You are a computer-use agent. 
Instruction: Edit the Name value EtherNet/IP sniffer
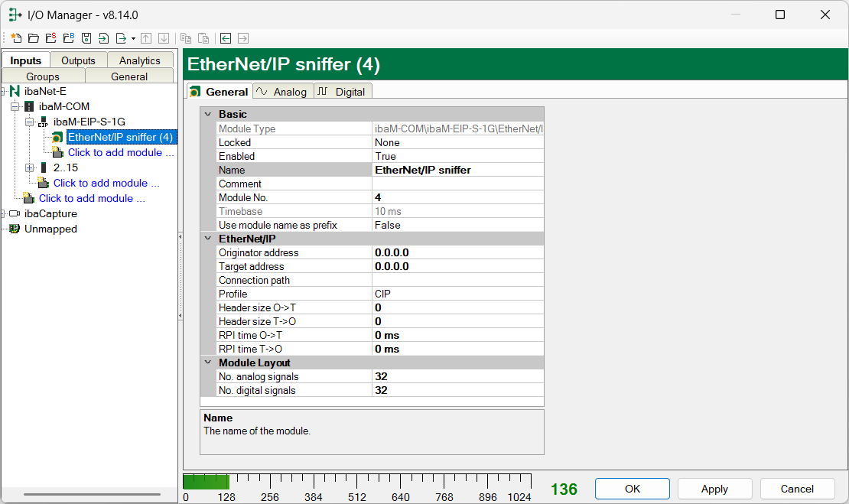pyautogui.click(x=457, y=170)
